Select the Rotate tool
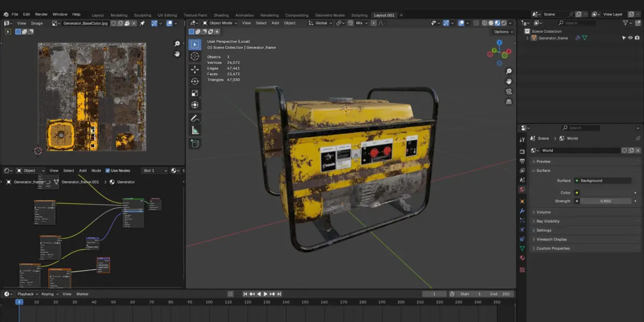The height and width of the screenshot is (322, 644). [x=195, y=81]
